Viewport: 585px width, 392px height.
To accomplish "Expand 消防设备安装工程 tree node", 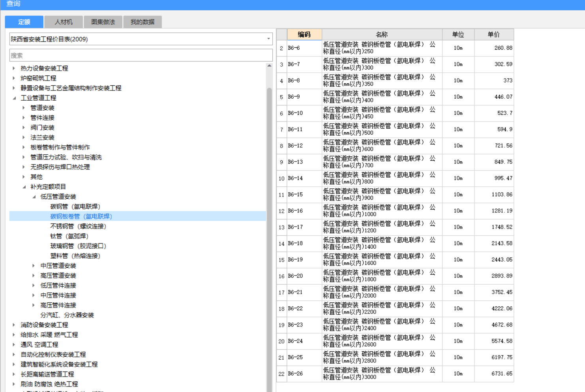I will click(14, 325).
